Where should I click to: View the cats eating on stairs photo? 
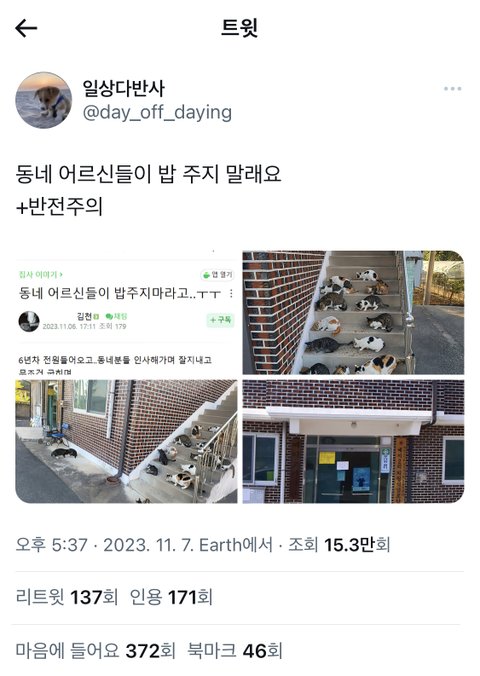353,312
